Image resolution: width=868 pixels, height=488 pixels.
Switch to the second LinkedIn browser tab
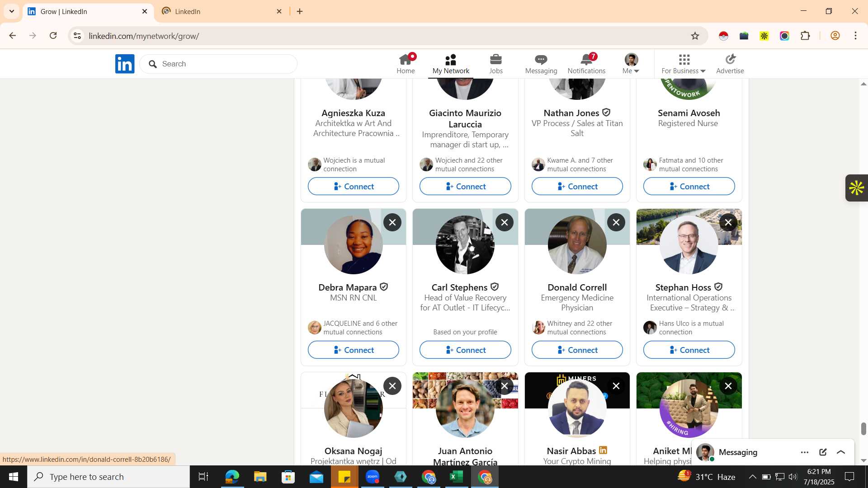222,11
